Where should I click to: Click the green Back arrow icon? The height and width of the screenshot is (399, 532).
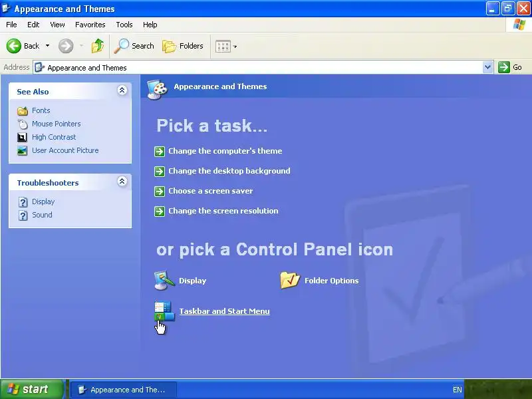point(14,46)
